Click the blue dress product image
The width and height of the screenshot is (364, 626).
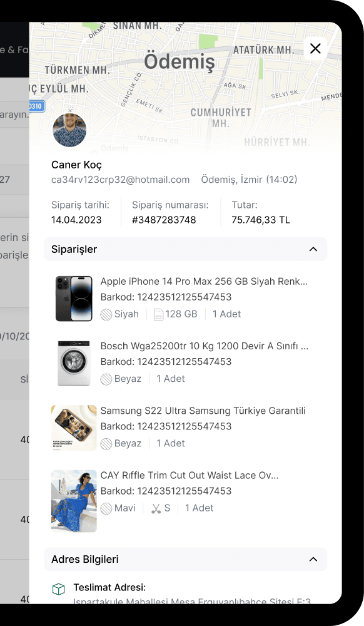pos(74,501)
